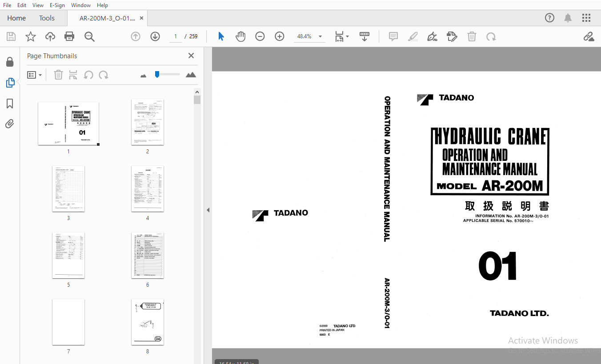This screenshot has width=601, height=364.
Task: Open the Bookmarks sidebar icon
Action: pos(10,104)
